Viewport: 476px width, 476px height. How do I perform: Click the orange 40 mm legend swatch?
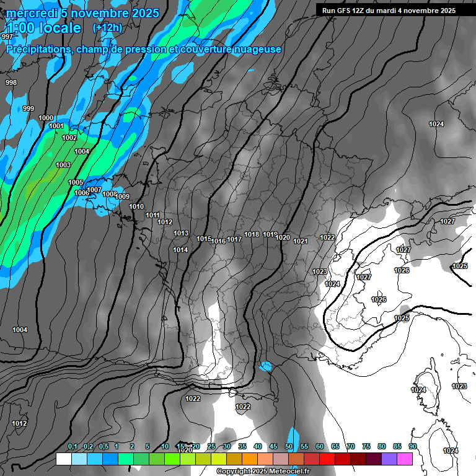tap(249, 459)
